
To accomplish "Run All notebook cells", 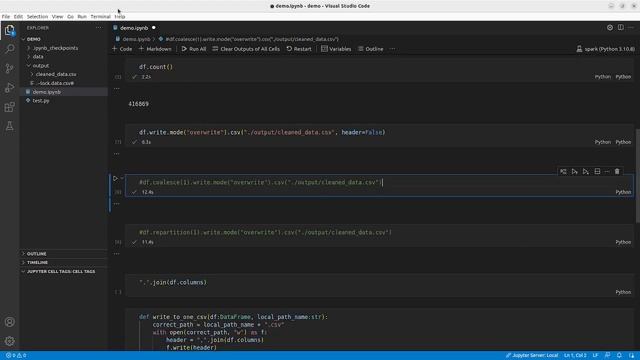I will (x=194, y=49).
